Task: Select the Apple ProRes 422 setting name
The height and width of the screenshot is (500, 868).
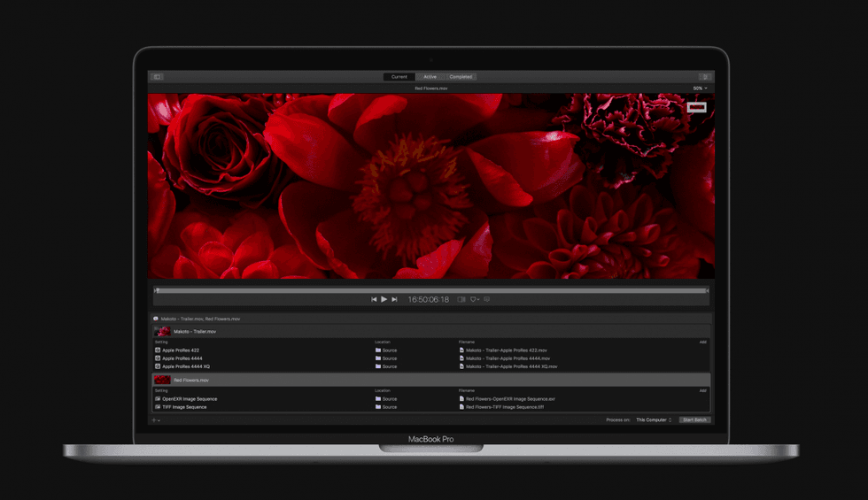Action: coord(181,350)
